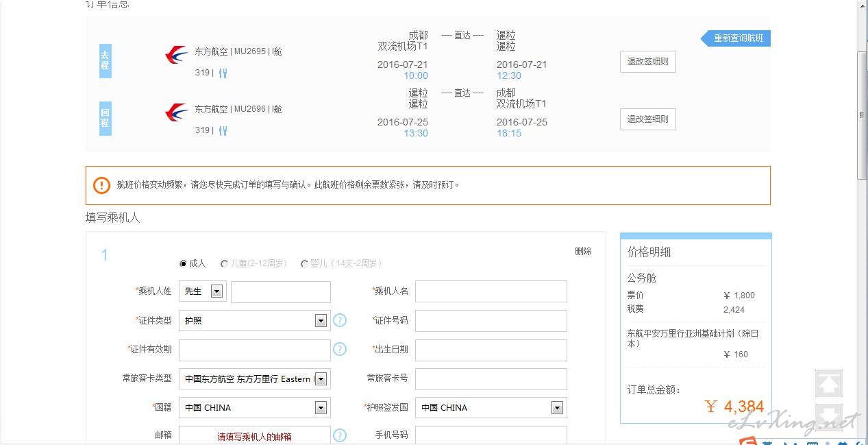This screenshot has width=868, height=445.
Task: Click the 出生日期 input field
Action: coord(491,350)
